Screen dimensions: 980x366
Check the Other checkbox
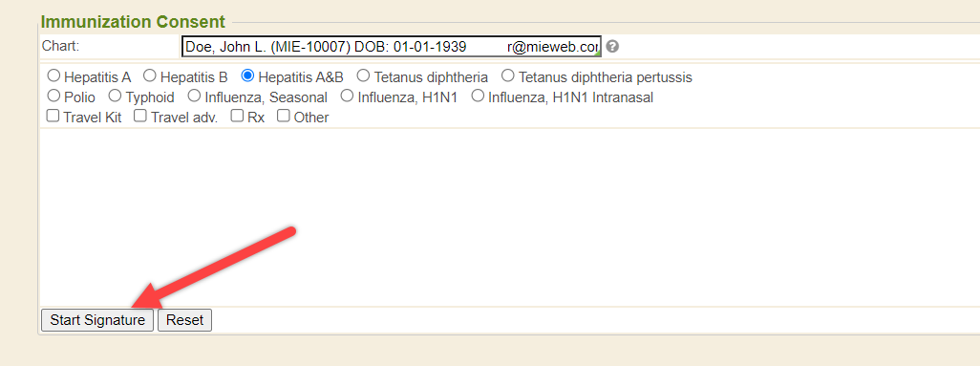click(284, 116)
